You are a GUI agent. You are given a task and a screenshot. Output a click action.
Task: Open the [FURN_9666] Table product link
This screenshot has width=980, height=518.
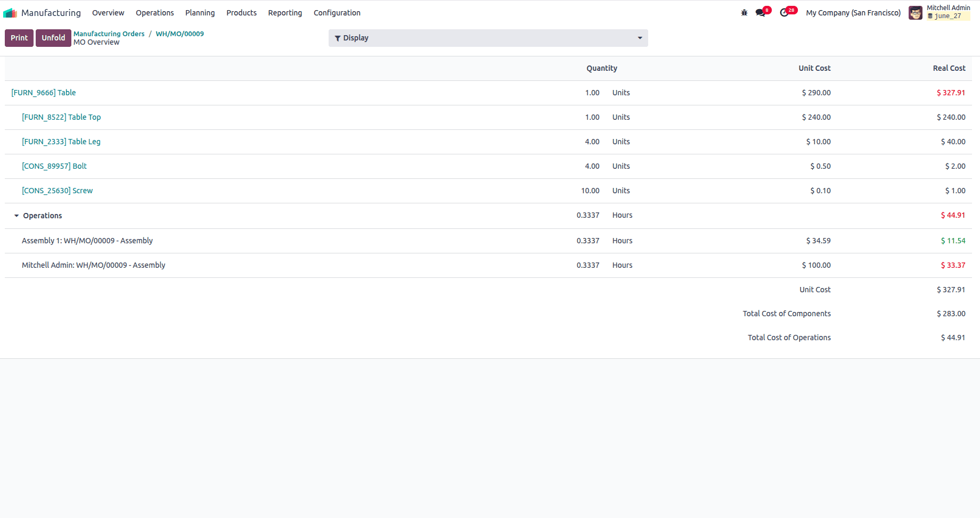point(44,93)
